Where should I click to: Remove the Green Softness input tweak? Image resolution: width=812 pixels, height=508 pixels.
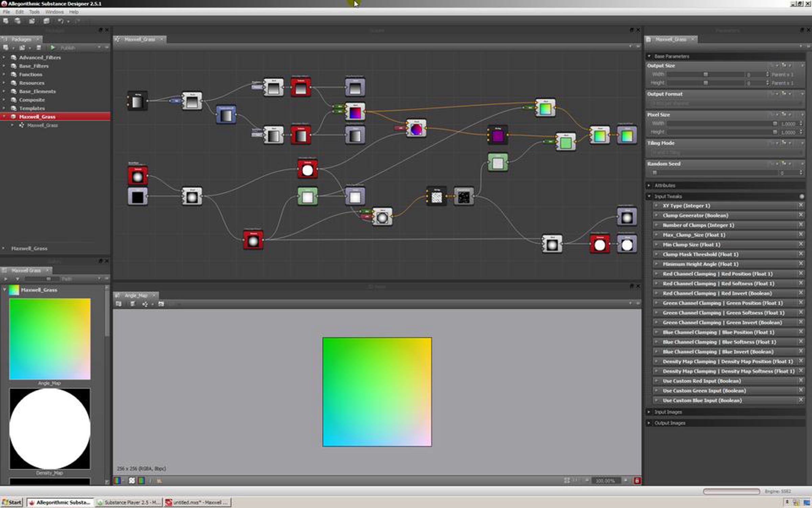pos(801,312)
